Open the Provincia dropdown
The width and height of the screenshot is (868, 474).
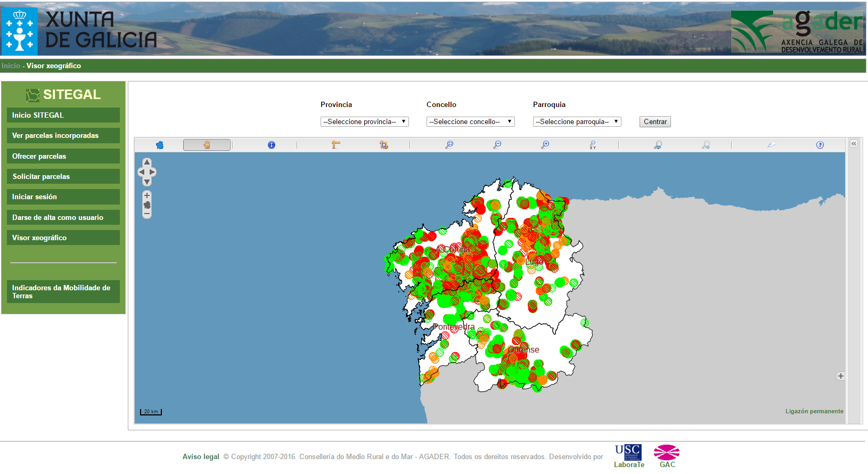coord(364,122)
